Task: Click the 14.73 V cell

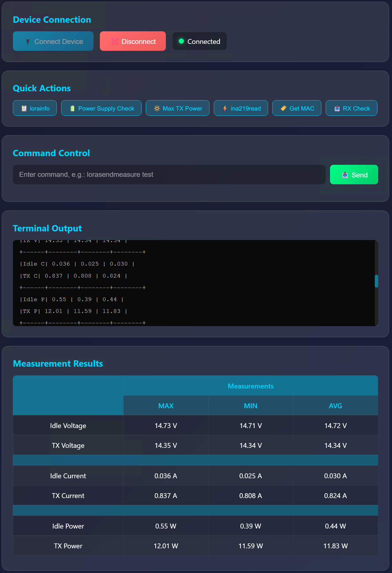Action: point(166,425)
